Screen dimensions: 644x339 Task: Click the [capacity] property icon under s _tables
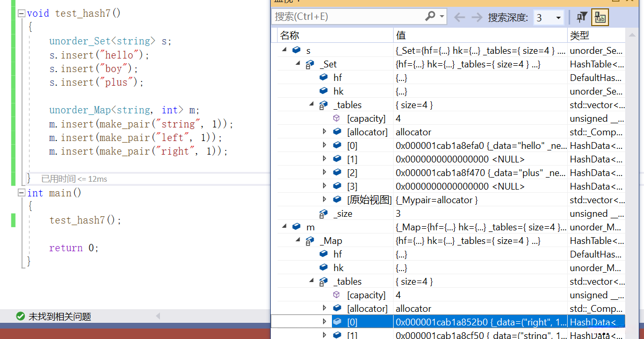point(337,119)
